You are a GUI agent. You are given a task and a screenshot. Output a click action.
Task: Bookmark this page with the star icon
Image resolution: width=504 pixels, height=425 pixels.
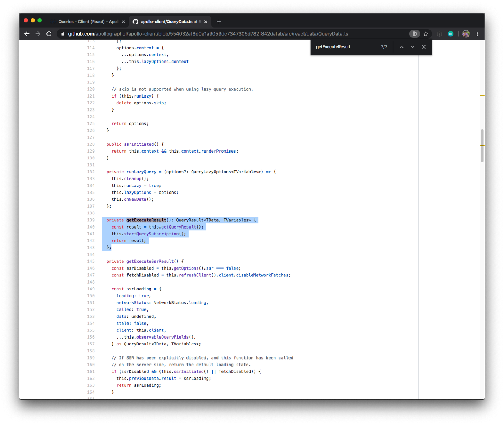426,34
